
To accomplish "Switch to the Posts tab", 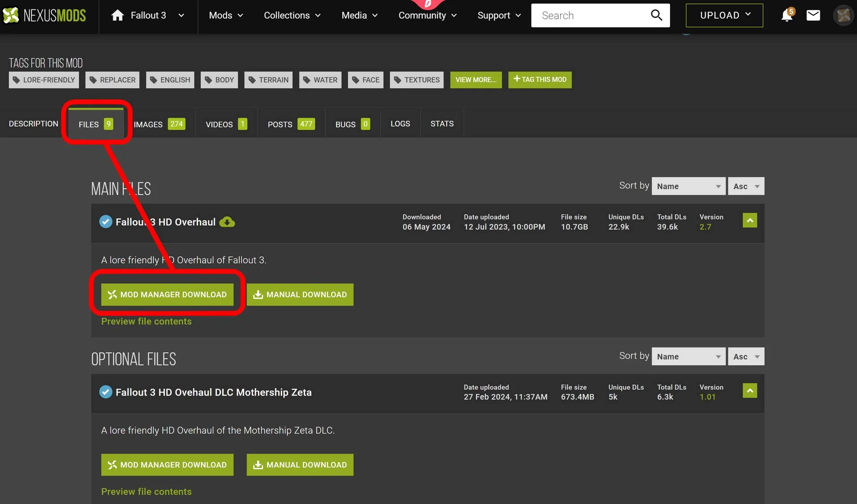I will (291, 124).
